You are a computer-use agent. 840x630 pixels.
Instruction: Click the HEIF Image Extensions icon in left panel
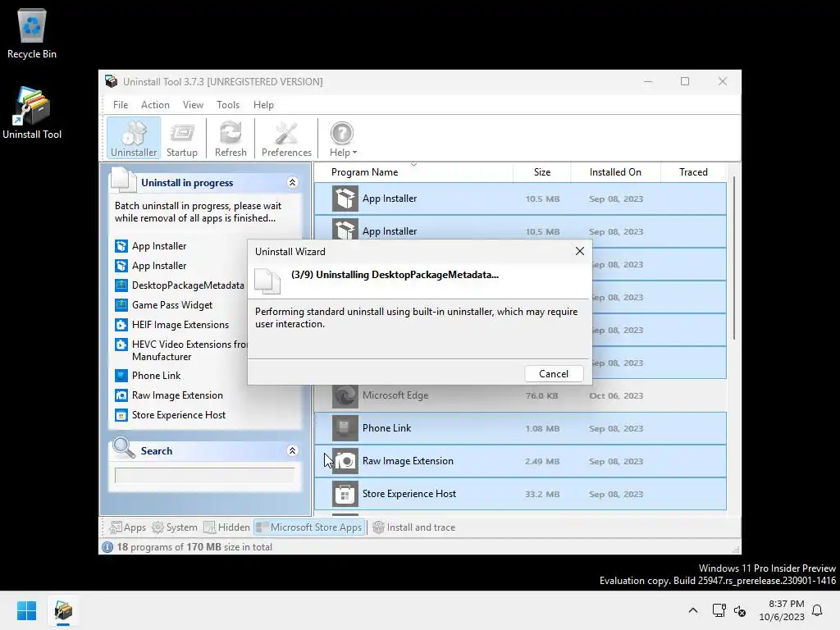[121, 325]
